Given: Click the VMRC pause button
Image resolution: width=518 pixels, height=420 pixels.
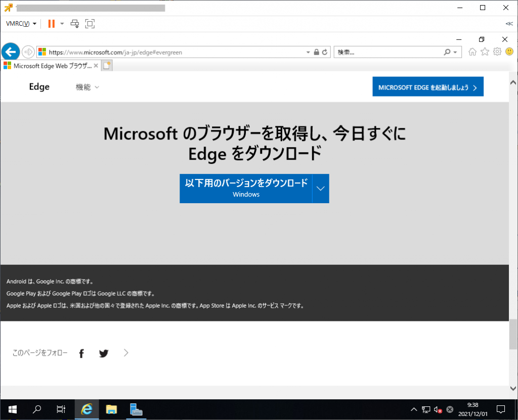Looking at the screenshot, I should [51, 24].
